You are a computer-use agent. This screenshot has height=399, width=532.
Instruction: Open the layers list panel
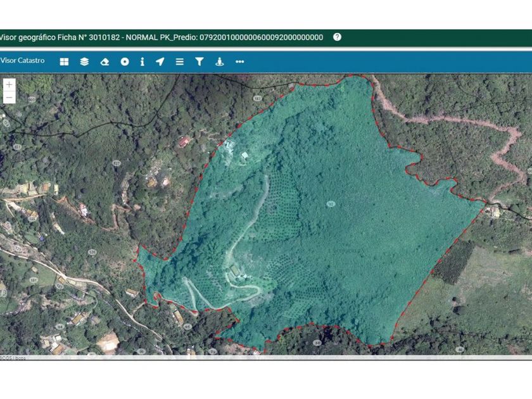(84, 61)
